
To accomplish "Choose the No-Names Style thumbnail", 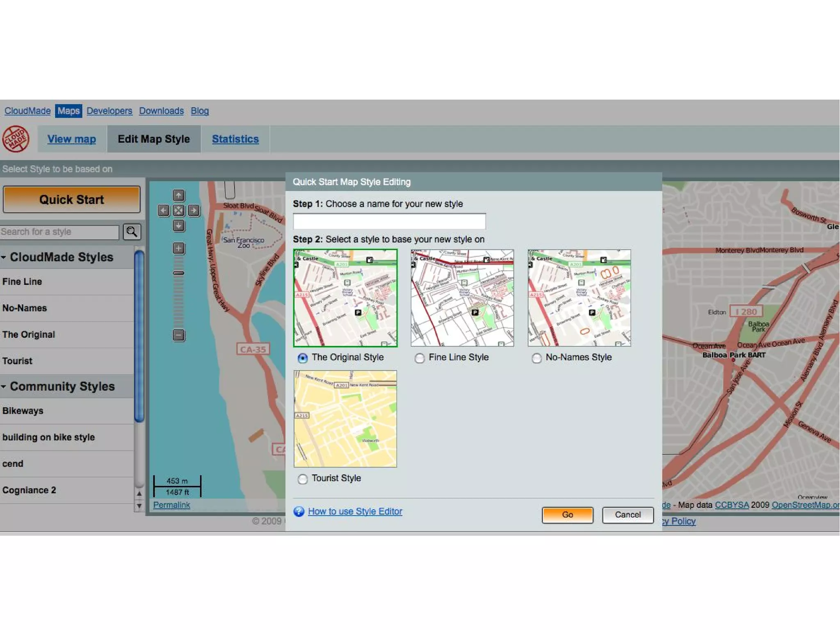I will (579, 298).
